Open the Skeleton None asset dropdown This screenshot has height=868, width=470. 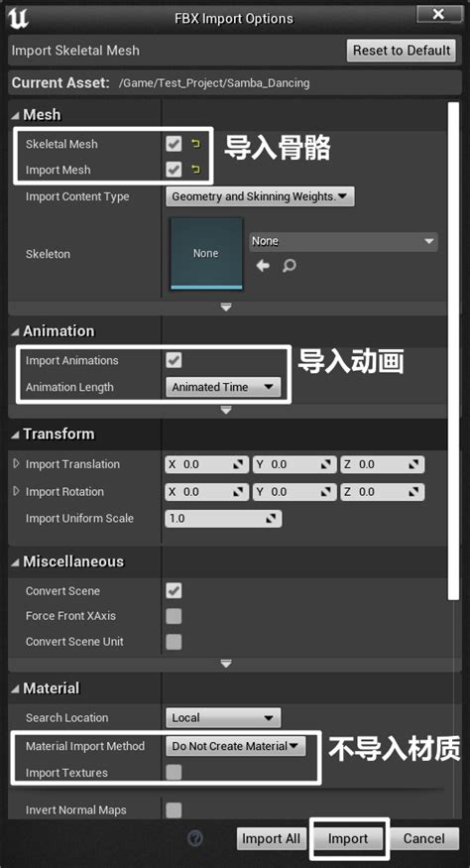point(343,241)
